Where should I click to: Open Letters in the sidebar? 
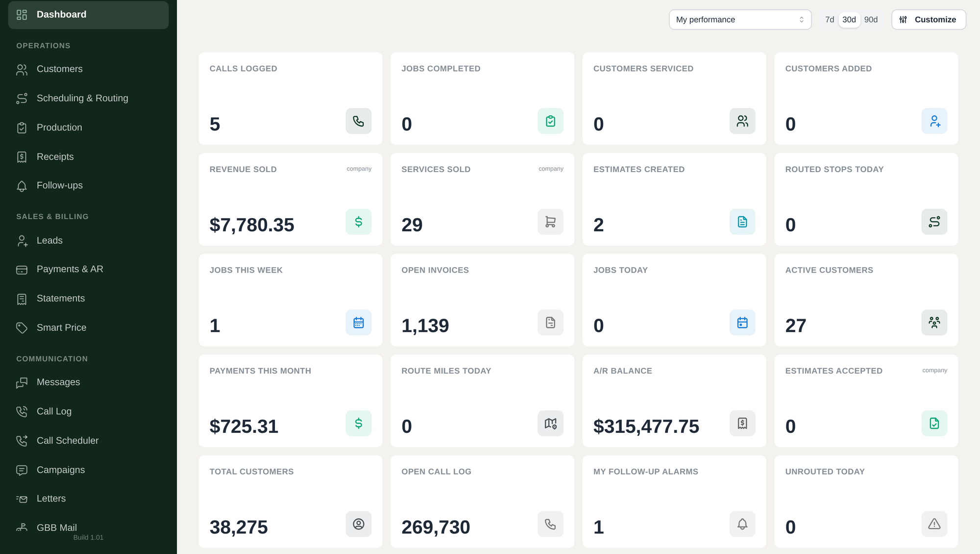click(88, 499)
